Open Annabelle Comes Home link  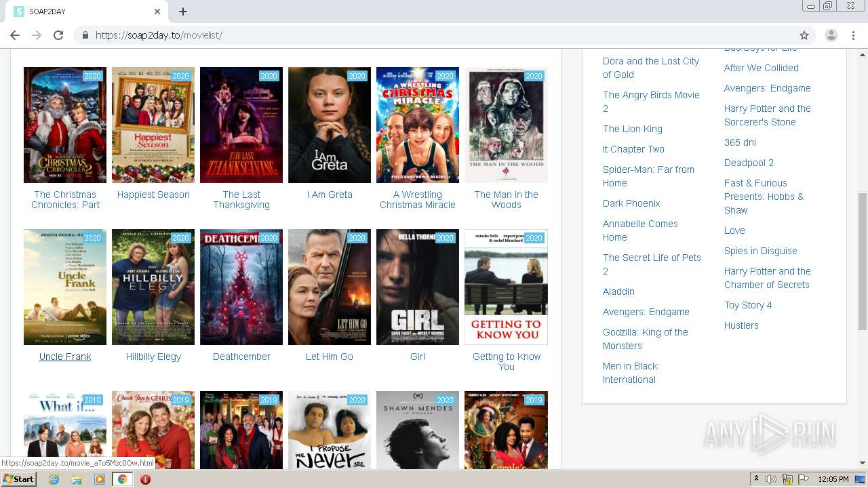tap(640, 230)
